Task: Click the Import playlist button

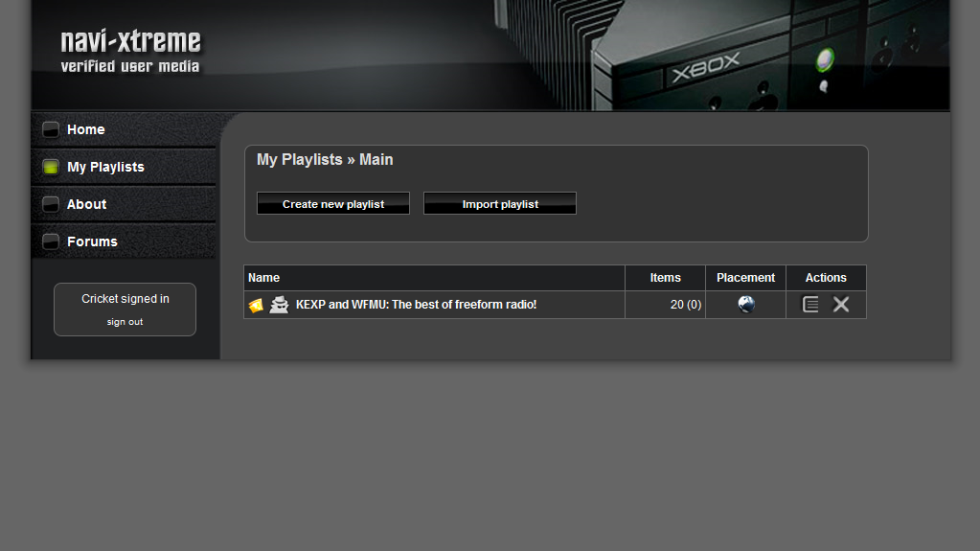Action: coord(500,203)
